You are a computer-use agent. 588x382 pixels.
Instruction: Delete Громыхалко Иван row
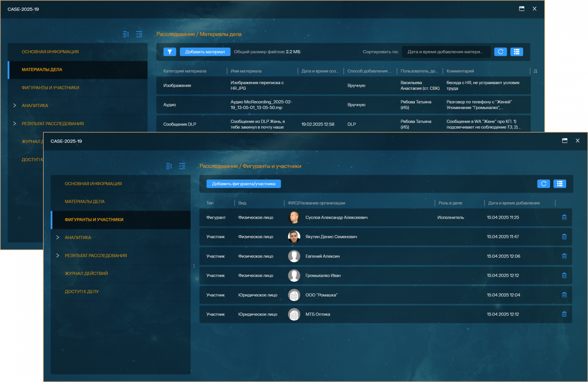564,275
